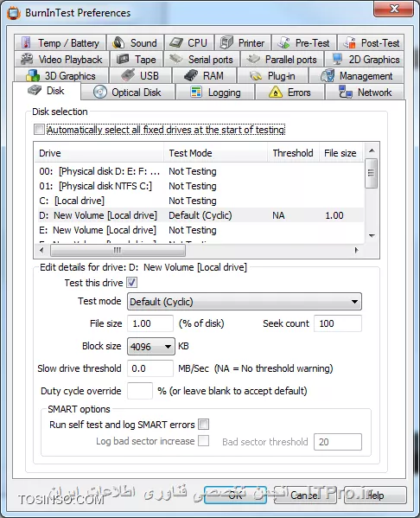The height and width of the screenshot is (518, 420).
Task: Click the Slow drive threshold field
Action: pos(150,368)
